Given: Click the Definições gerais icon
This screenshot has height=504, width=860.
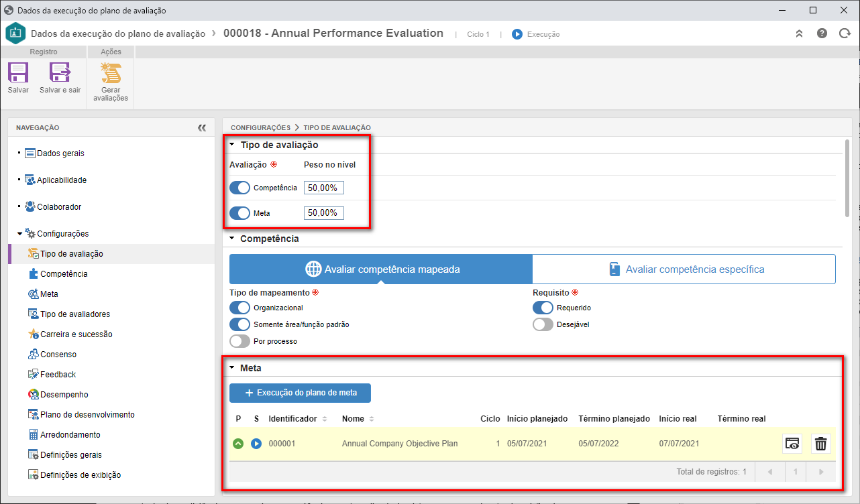Looking at the screenshot, I should [x=34, y=455].
